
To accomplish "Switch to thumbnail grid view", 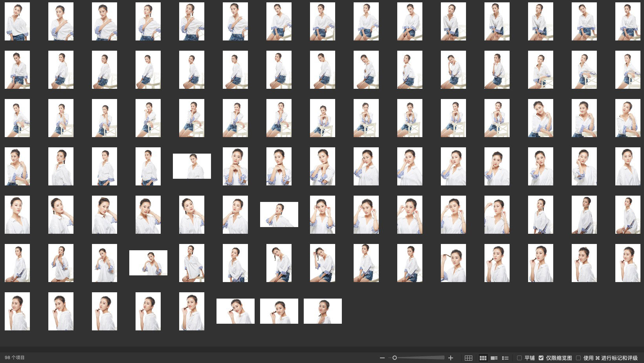I will coord(483,358).
